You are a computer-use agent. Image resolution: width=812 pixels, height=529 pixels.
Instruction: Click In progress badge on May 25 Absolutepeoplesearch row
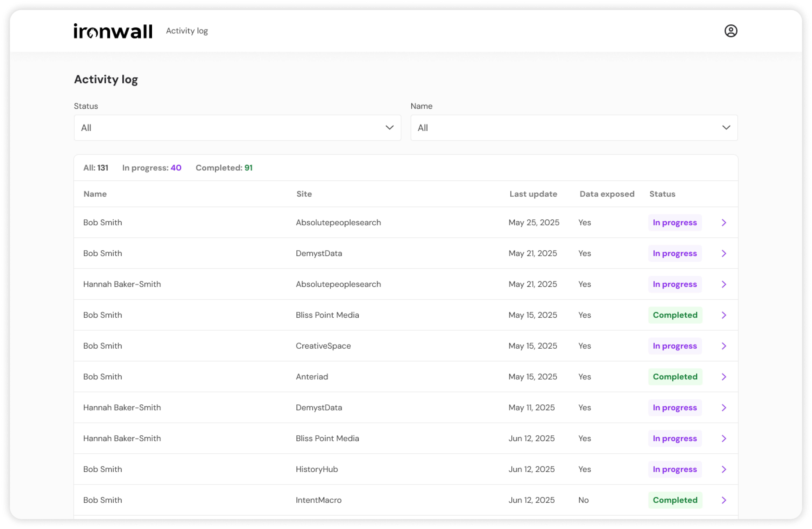coord(675,223)
